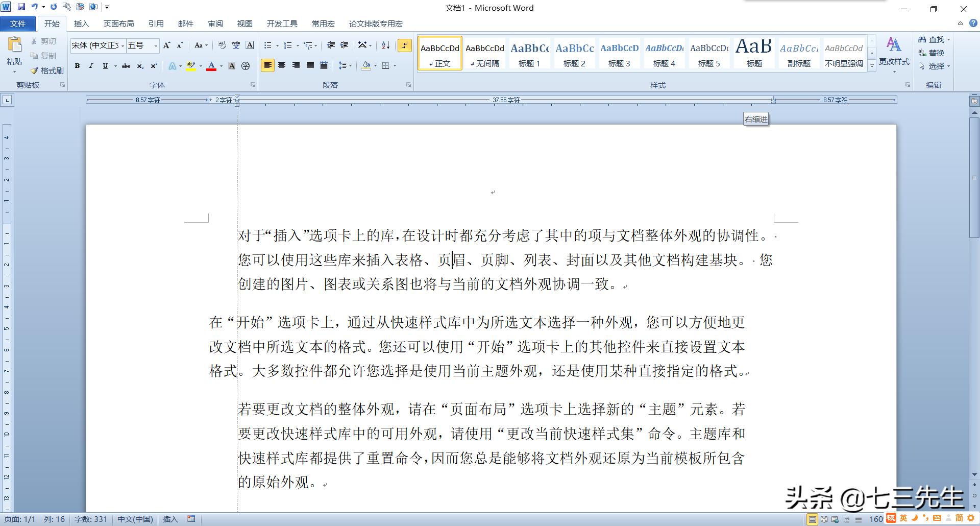The height and width of the screenshot is (526, 980).
Task: Click the subscript icon
Action: 139,65
